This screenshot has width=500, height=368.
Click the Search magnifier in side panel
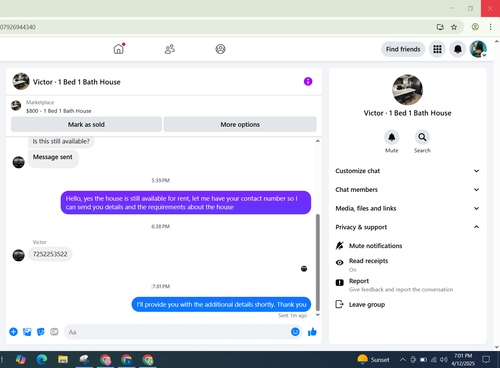click(x=422, y=137)
